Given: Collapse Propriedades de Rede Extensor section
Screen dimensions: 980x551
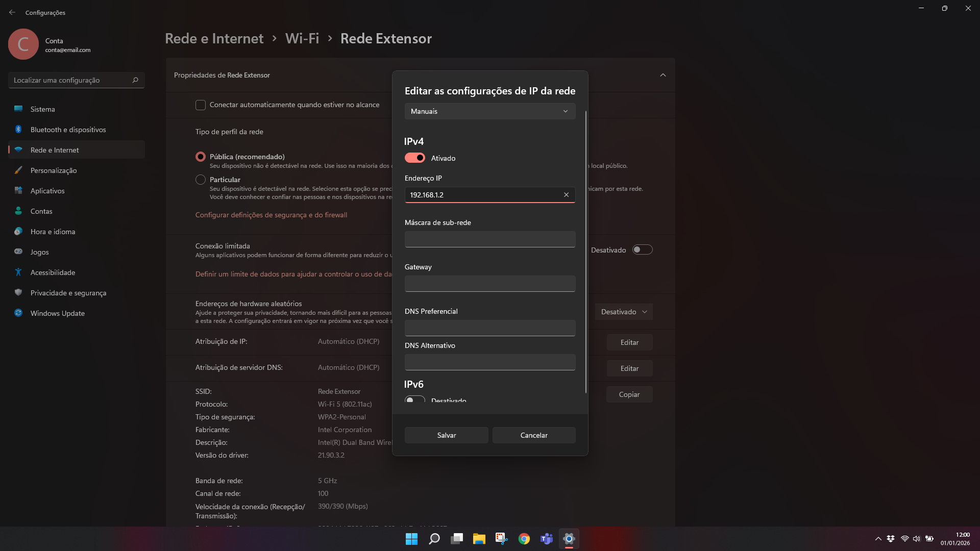Looking at the screenshot, I should 663,75.
